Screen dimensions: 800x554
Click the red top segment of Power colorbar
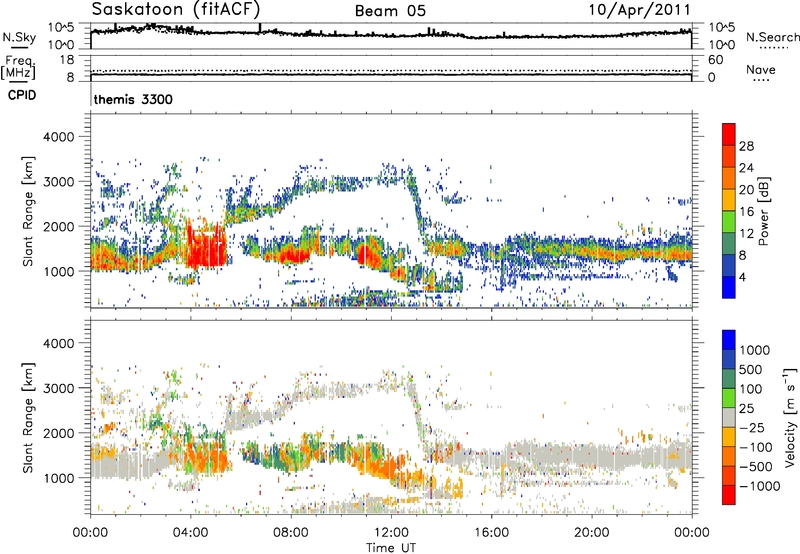729,134
